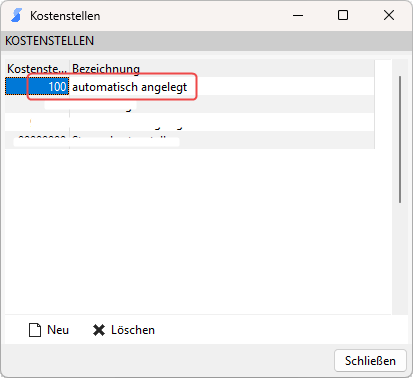Delete the selected entry via the Löschen label

pos(133,330)
